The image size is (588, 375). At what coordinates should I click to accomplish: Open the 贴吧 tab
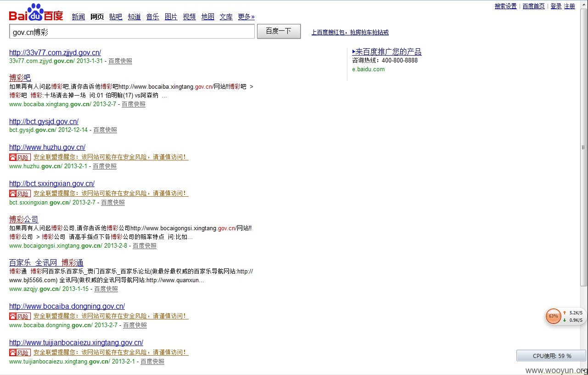116,17
